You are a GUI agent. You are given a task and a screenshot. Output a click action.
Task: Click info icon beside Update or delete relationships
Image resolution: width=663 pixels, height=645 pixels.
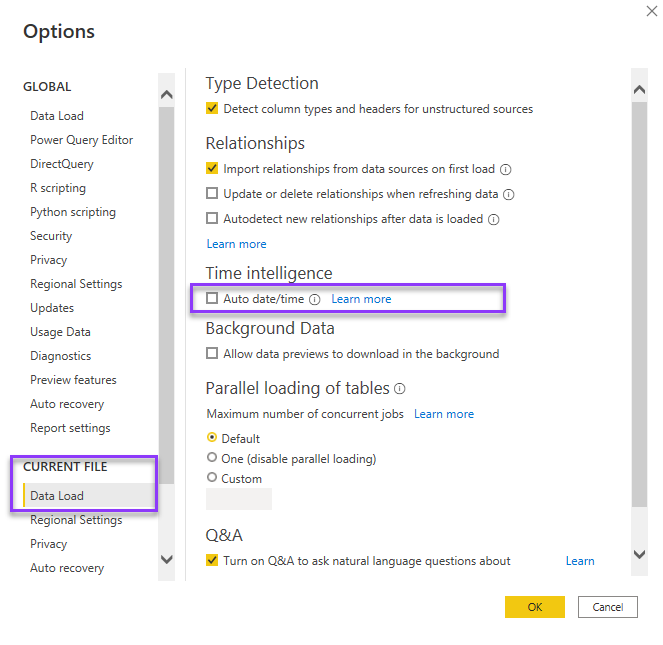(x=508, y=195)
